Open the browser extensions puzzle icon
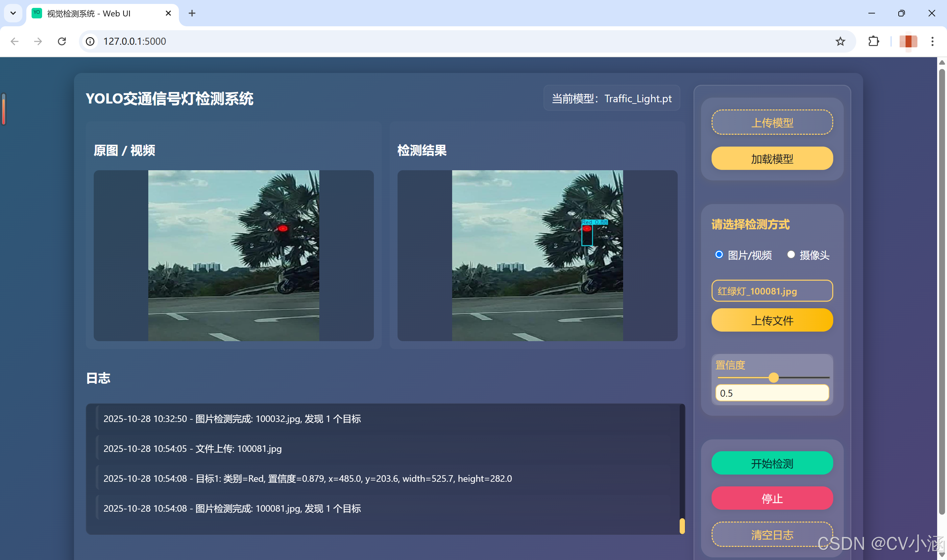This screenshot has height=560, width=947. pyautogui.click(x=873, y=41)
